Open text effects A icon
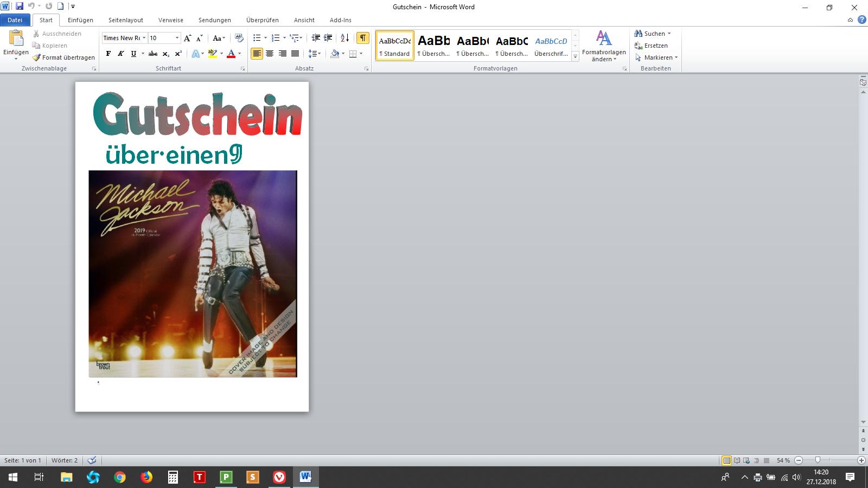The image size is (868, 488). coord(196,54)
